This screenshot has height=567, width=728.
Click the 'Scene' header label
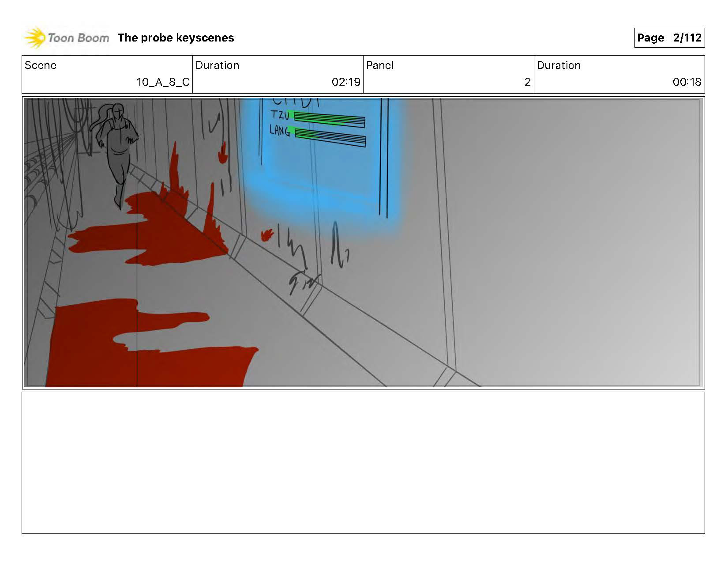click(x=41, y=65)
